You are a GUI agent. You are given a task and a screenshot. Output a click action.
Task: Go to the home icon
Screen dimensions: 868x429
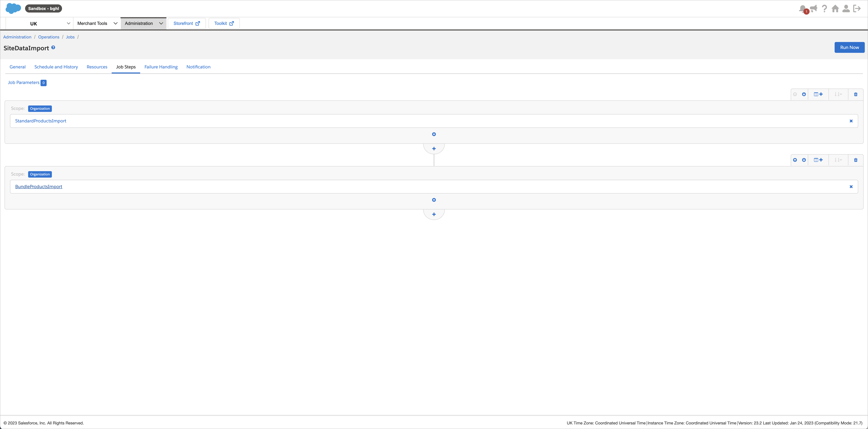pos(835,8)
